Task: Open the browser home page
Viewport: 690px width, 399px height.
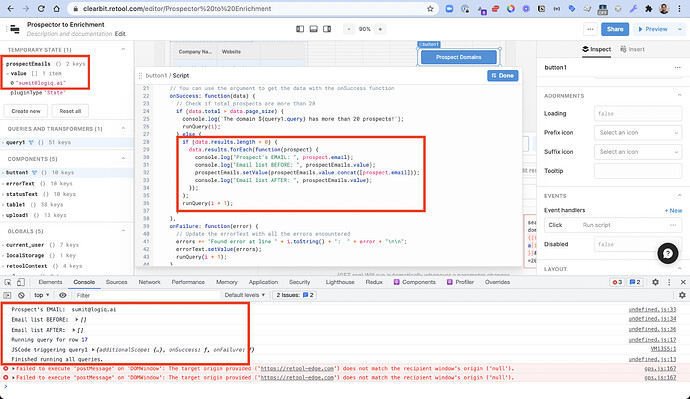Action: 56,8
